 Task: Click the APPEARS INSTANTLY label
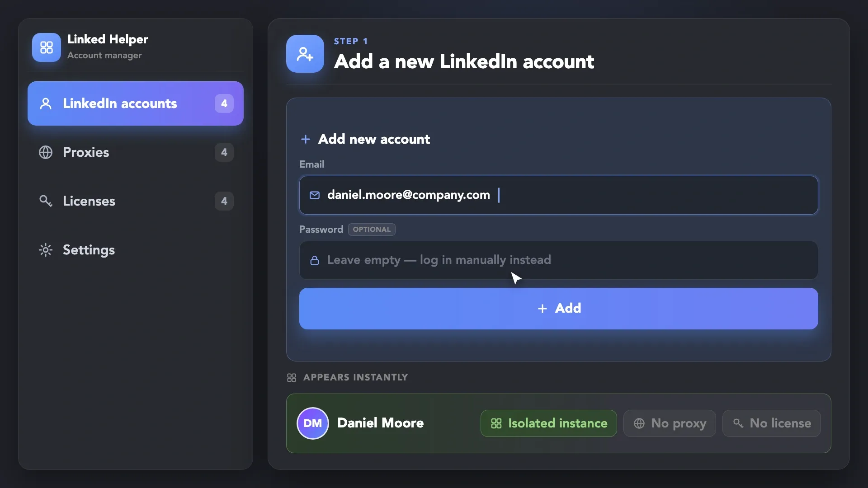coord(356,377)
